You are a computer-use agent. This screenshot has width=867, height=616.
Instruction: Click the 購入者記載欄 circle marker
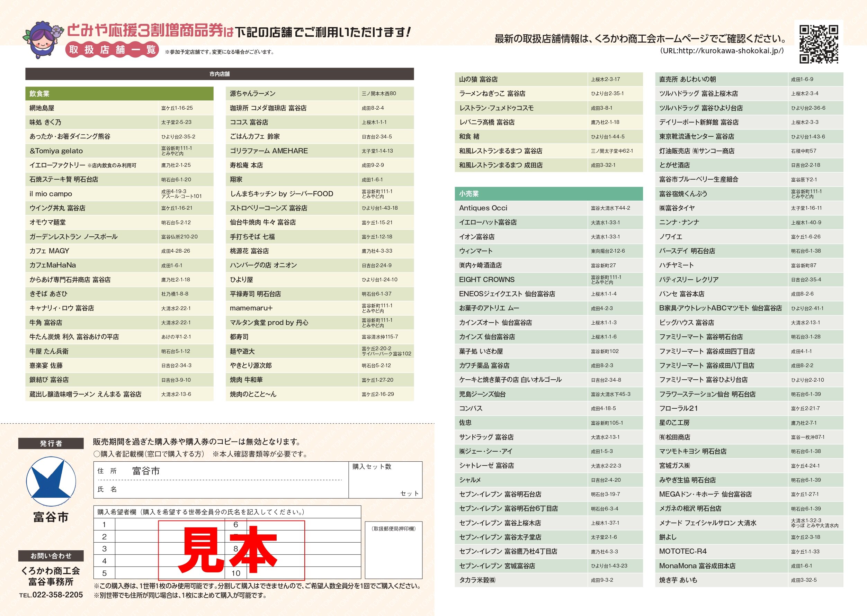click(97, 454)
